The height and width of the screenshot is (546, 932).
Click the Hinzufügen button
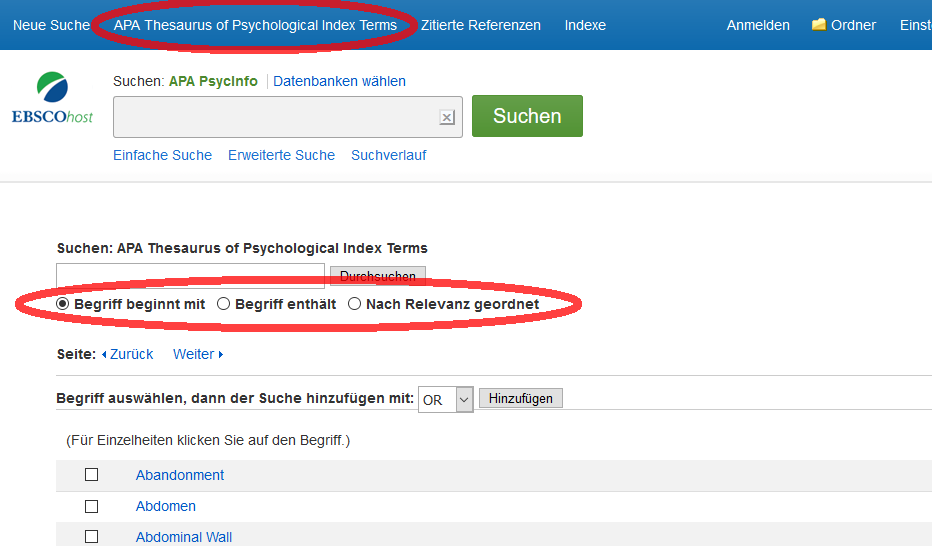(521, 398)
